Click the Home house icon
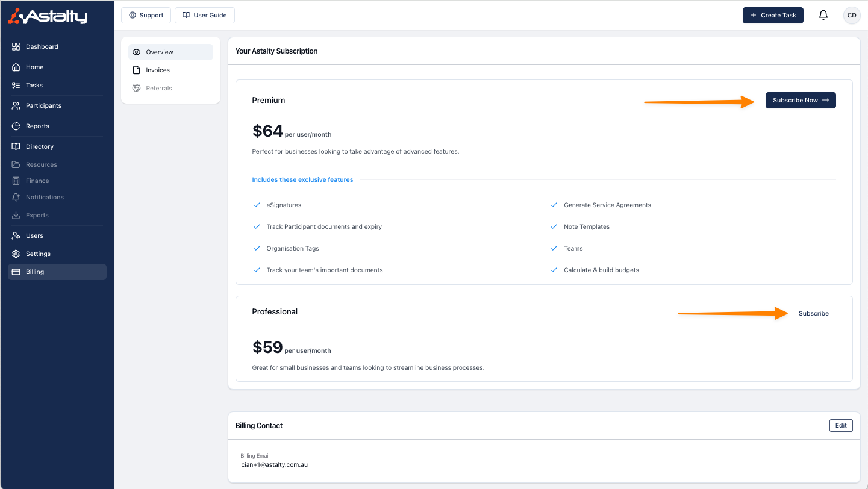 tap(16, 67)
